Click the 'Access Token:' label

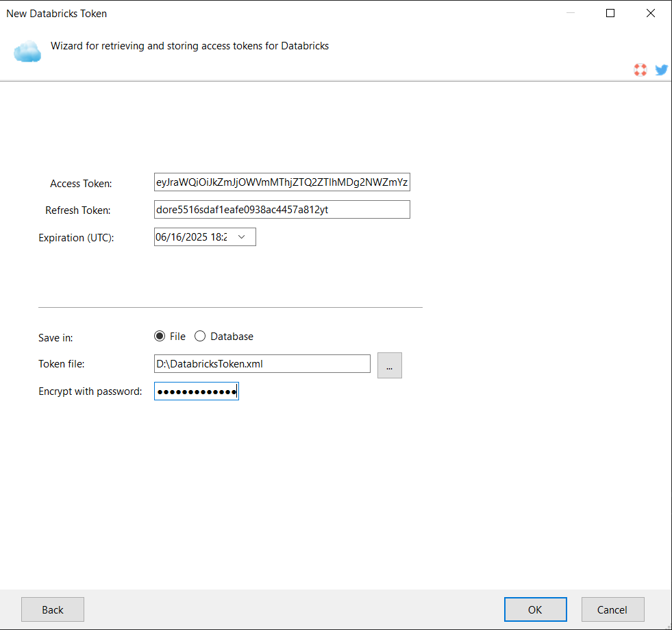point(81,184)
